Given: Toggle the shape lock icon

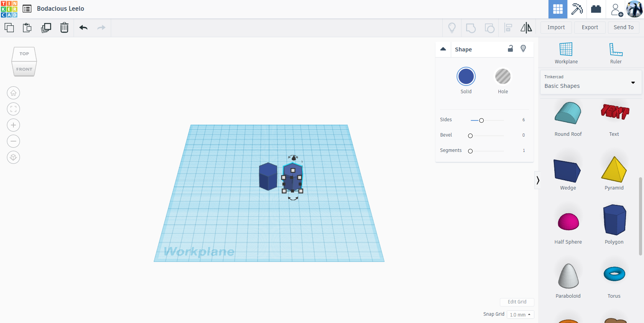Looking at the screenshot, I should [x=510, y=48].
